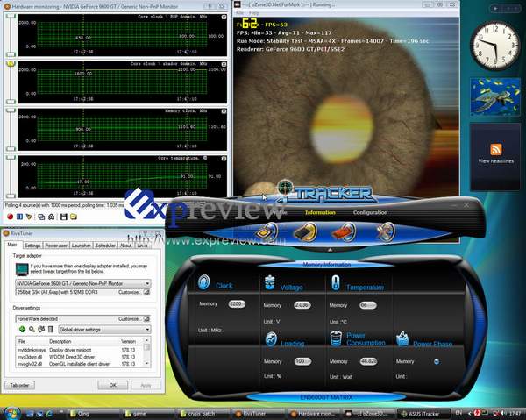Open the File menu in FurMark window
Screen dimensions: 526x420
point(239,13)
